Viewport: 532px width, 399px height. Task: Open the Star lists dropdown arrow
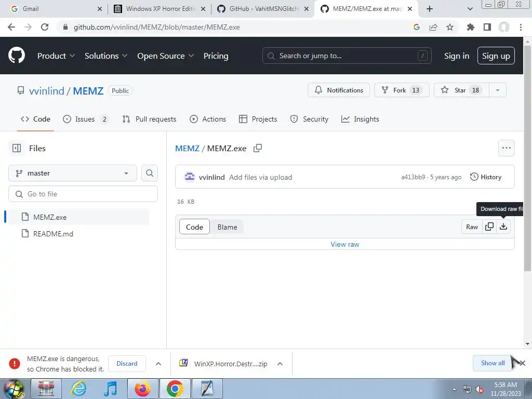pyautogui.click(x=497, y=90)
